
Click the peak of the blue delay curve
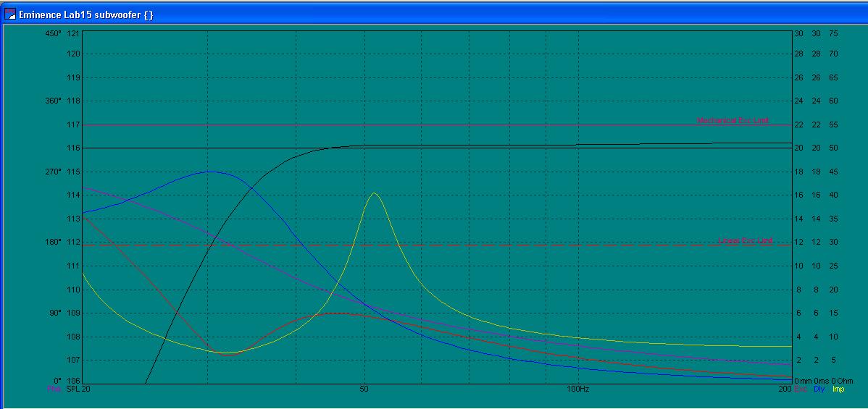point(210,172)
